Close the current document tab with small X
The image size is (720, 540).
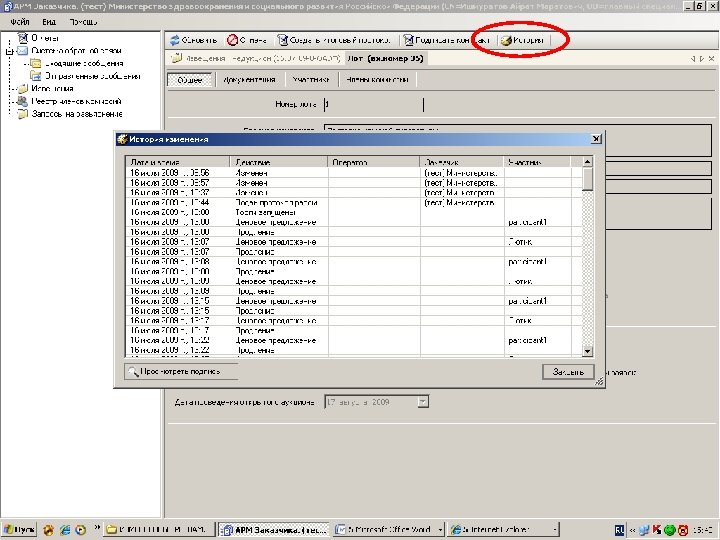711,59
